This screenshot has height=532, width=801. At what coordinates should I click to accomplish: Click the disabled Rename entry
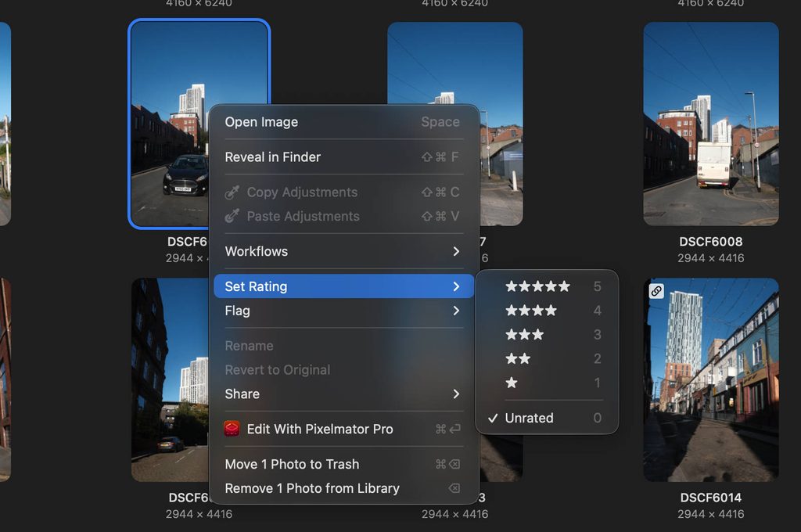(344, 346)
